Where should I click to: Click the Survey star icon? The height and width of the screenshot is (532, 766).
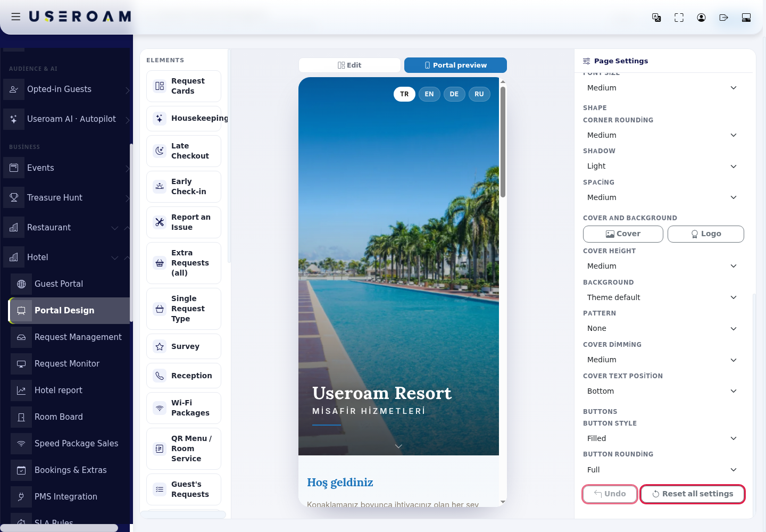(160, 347)
